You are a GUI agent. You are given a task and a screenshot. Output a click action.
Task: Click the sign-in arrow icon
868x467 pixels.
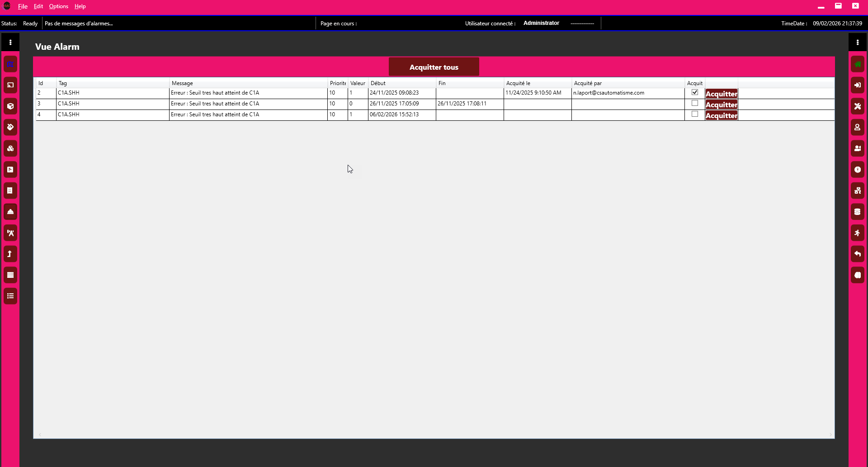click(x=857, y=85)
